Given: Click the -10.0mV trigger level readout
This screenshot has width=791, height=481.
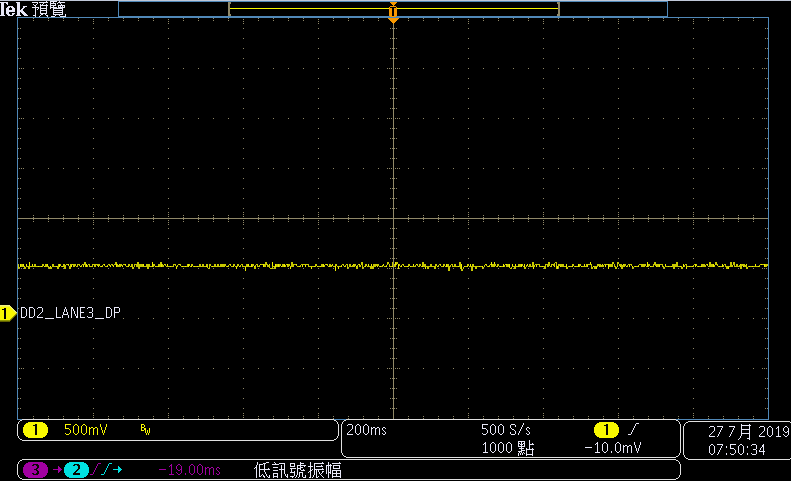Looking at the screenshot, I should click(612, 448).
